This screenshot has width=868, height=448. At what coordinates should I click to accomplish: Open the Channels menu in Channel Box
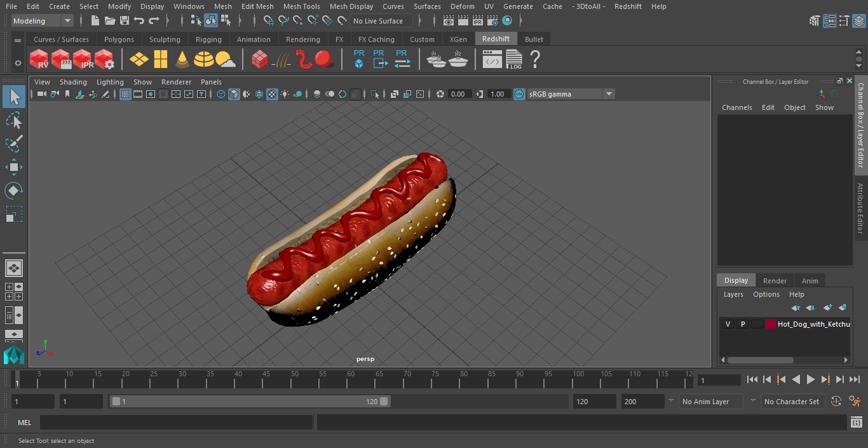(736, 107)
